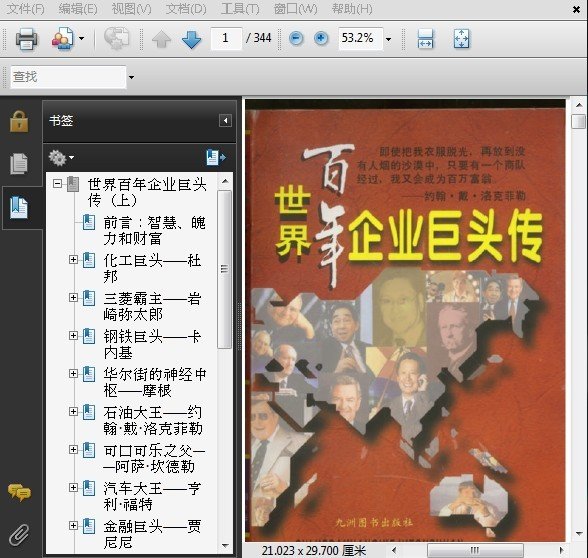Open the Pages thumbnails panel icon
This screenshot has height=558, width=588.
(19, 164)
